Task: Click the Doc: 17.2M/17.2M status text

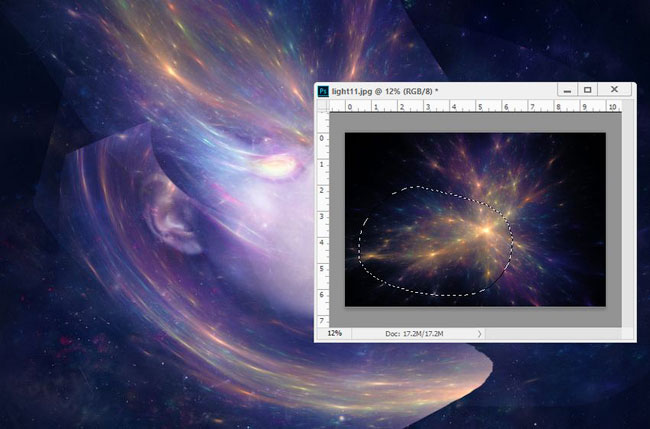Action: pos(414,333)
